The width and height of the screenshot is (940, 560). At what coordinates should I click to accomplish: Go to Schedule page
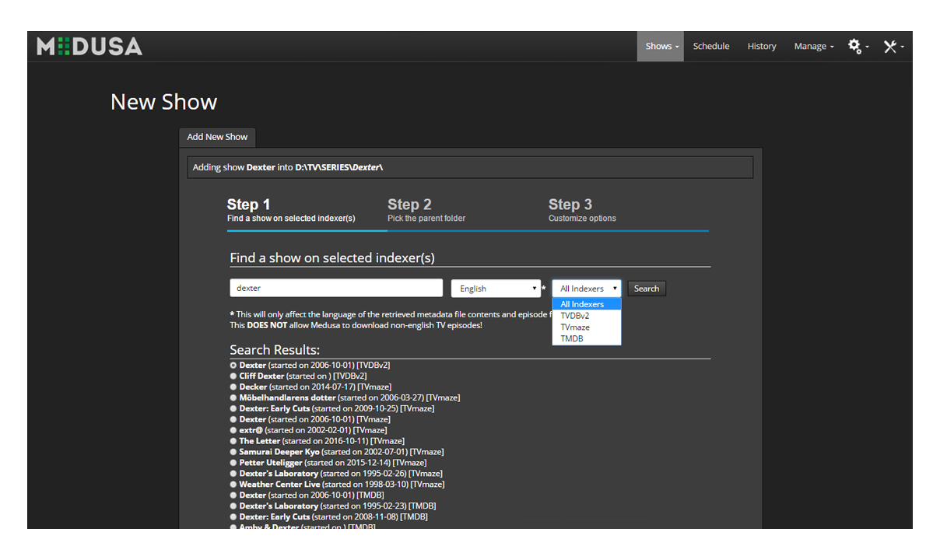point(711,47)
